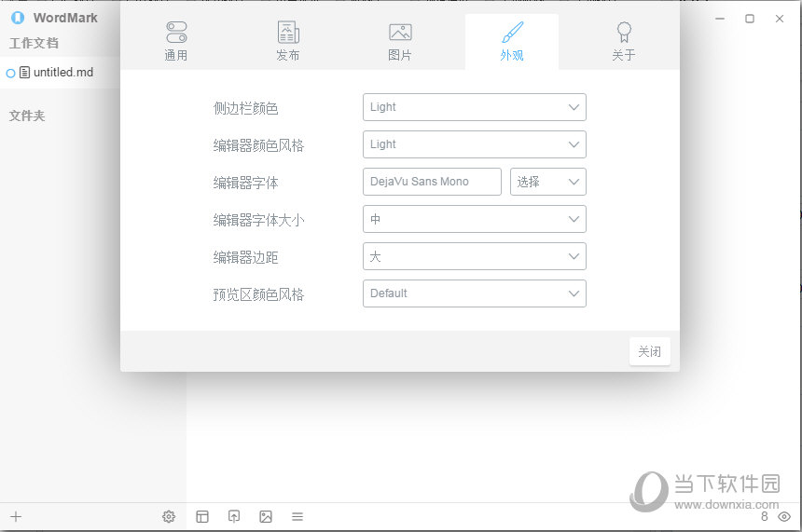
Task: Open the 编辑器边距 dropdown showing 大
Action: point(474,256)
